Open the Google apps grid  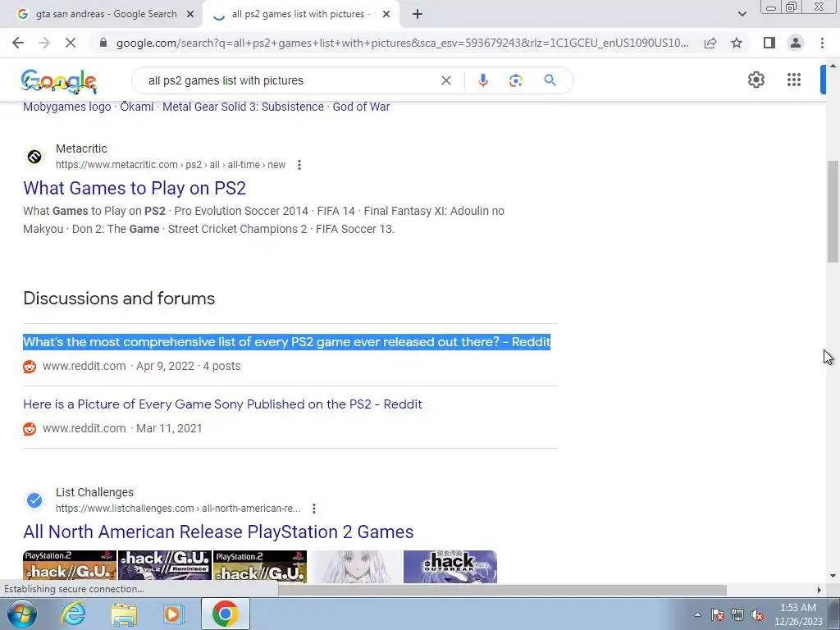click(794, 80)
